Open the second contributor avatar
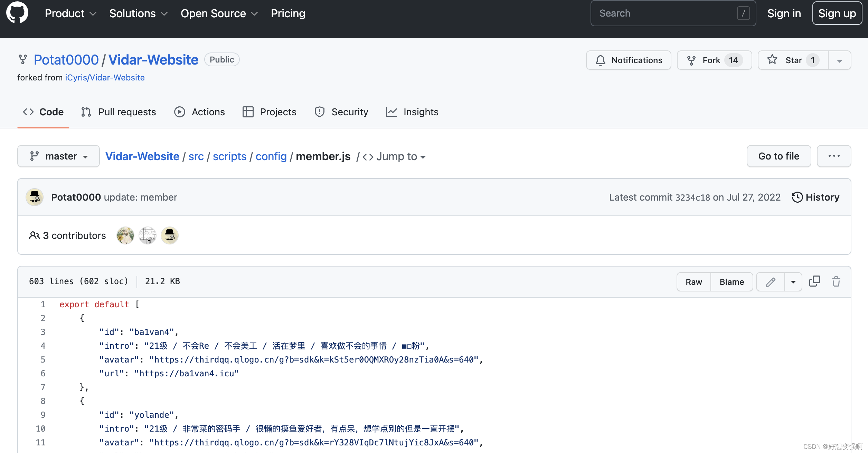The image size is (868, 453). [x=148, y=235]
